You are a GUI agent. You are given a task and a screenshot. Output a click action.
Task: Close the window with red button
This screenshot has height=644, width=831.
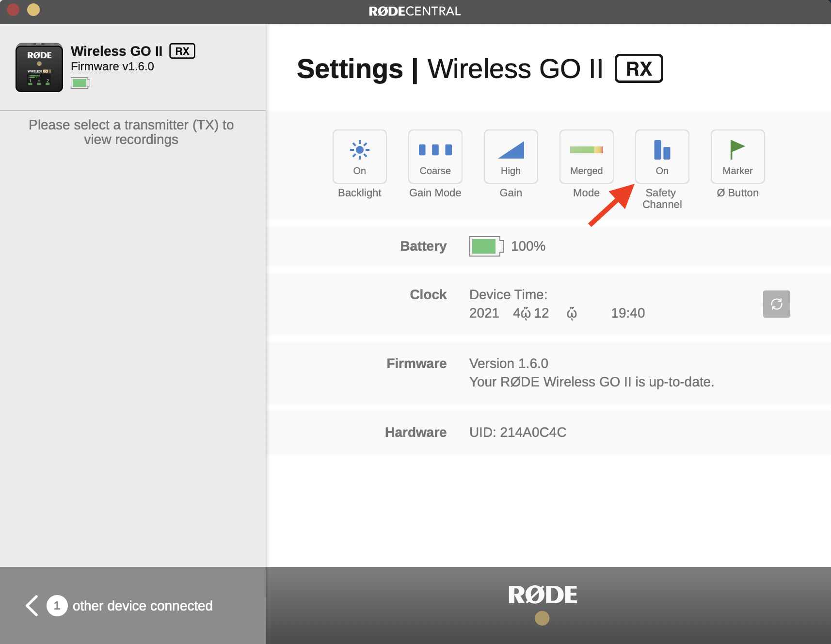[13, 10]
